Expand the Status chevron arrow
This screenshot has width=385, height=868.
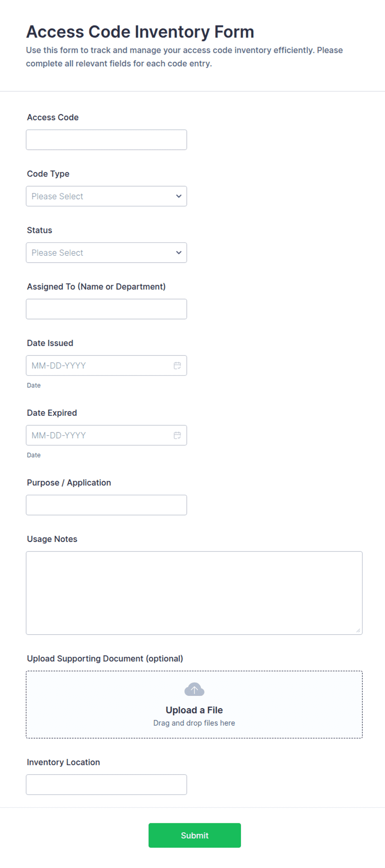tap(179, 252)
